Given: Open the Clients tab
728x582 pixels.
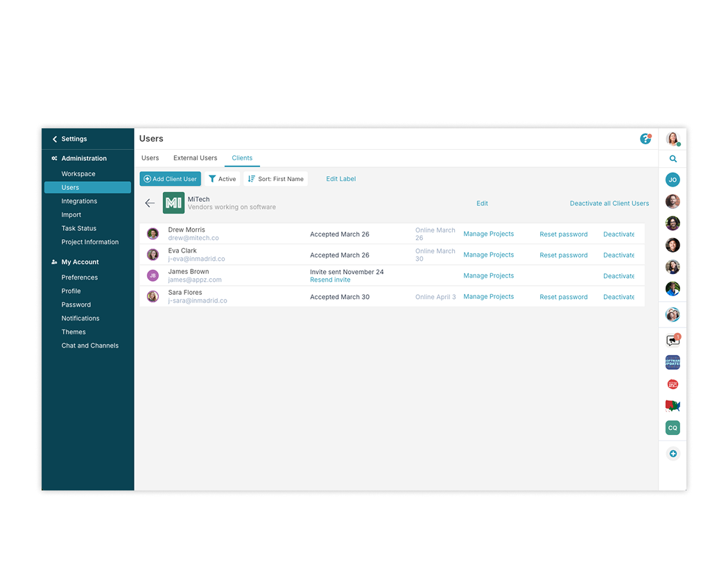Looking at the screenshot, I should pyautogui.click(x=242, y=157).
